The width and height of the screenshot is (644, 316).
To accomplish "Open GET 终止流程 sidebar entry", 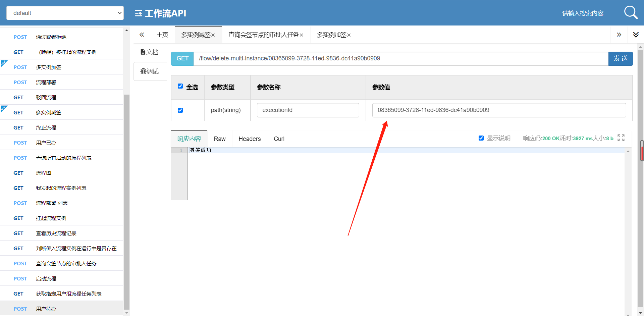I will click(x=62, y=127).
